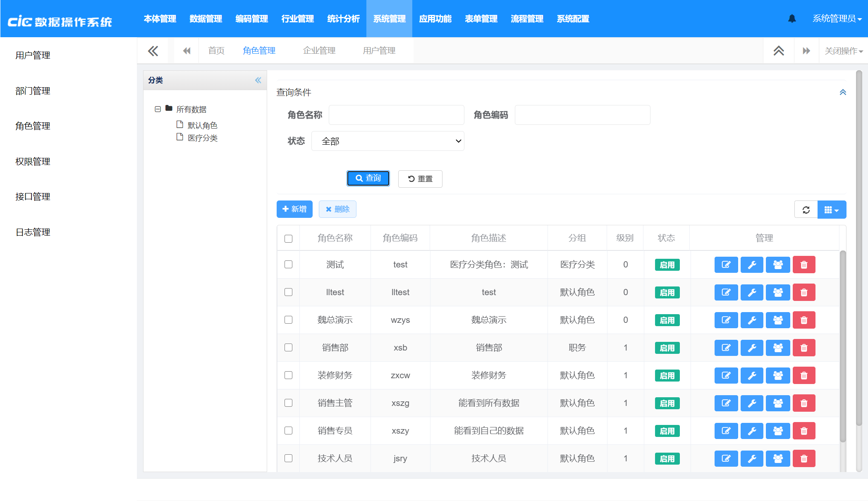Viewport: 868px width, 501px height.
Task: Collapse the 所有数据 tree node
Action: coord(158,109)
